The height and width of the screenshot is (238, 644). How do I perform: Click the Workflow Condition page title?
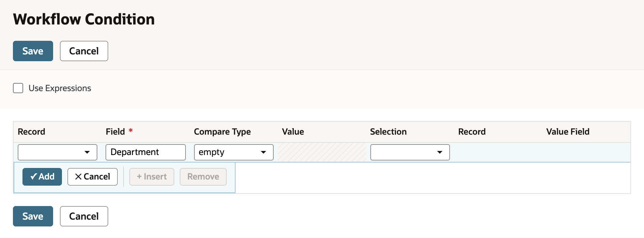(x=84, y=19)
